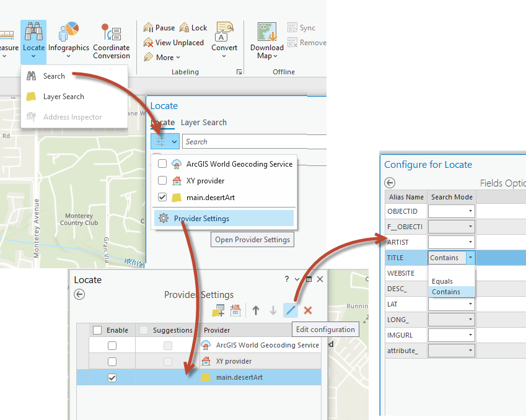Move the selected provider down
The image size is (526, 420).
click(x=273, y=310)
